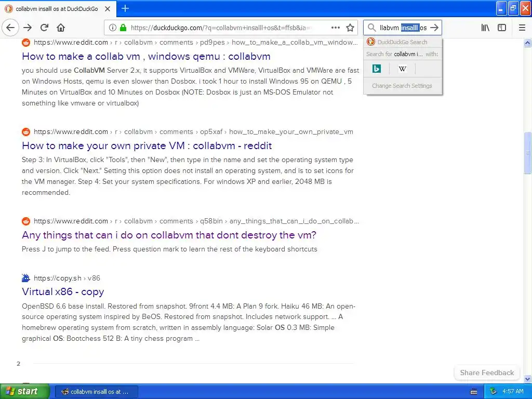Click the copy.sh › v86 URL
Viewport: 532px width, 399px height.
[x=67, y=278]
